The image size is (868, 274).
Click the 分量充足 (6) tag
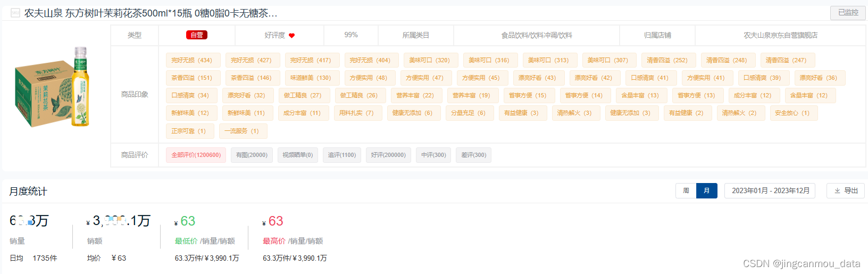(469, 113)
